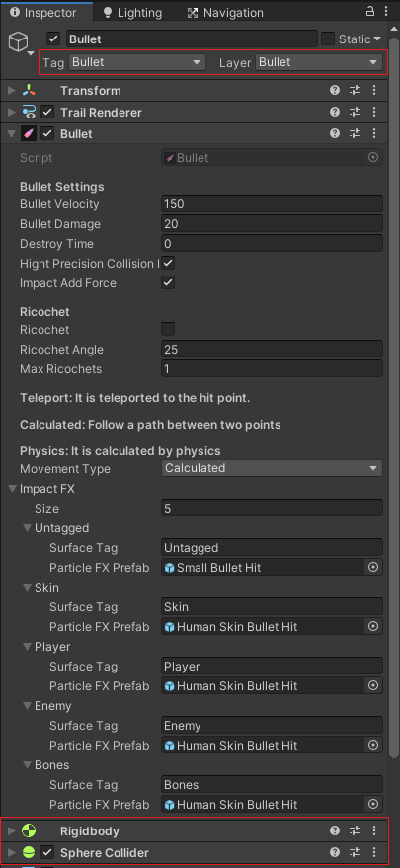
Task: Open object picker for Small Bullet Hit
Action: [373, 568]
